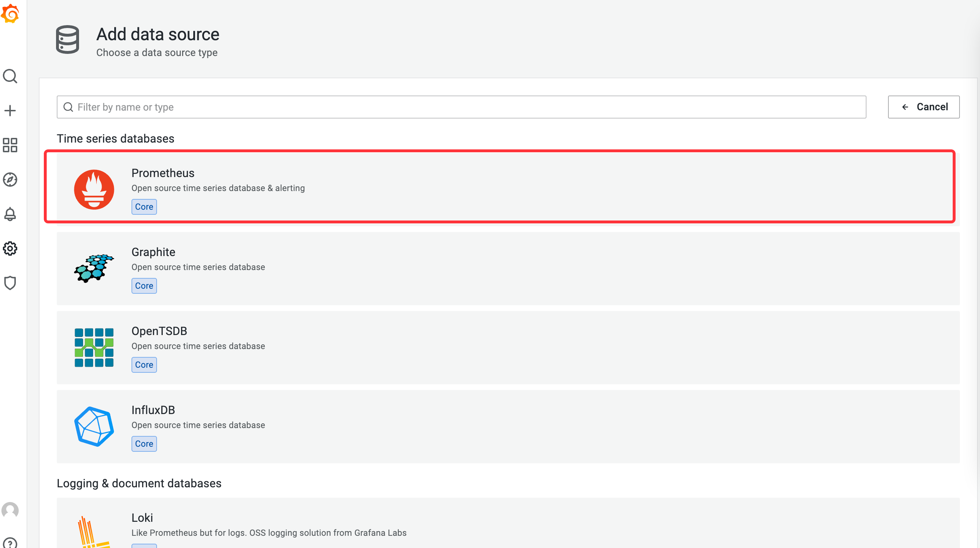This screenshot has width=980, height=548.
Task: Click the Core badge under Graphite
Action: coord(144,285)
